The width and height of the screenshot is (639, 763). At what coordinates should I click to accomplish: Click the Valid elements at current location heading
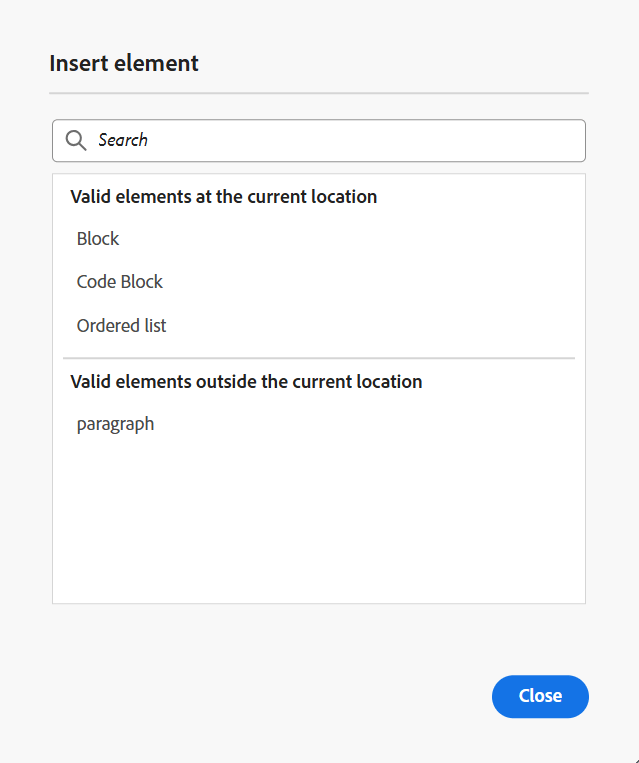coord(224,197)
